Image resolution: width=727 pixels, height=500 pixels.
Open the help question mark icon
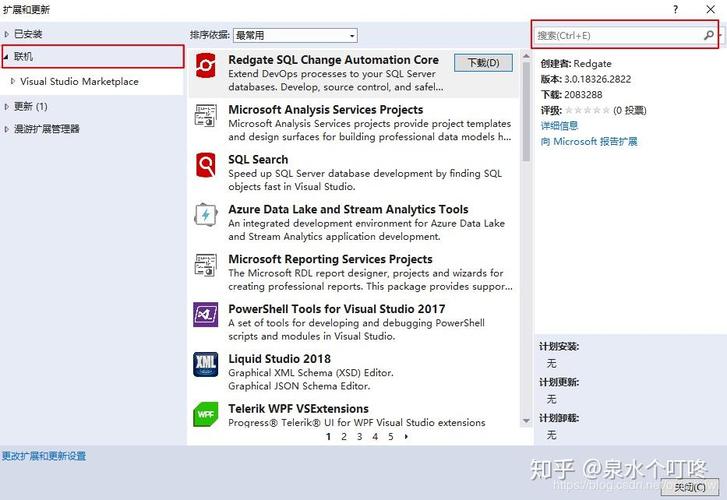(x=676, y=9)
